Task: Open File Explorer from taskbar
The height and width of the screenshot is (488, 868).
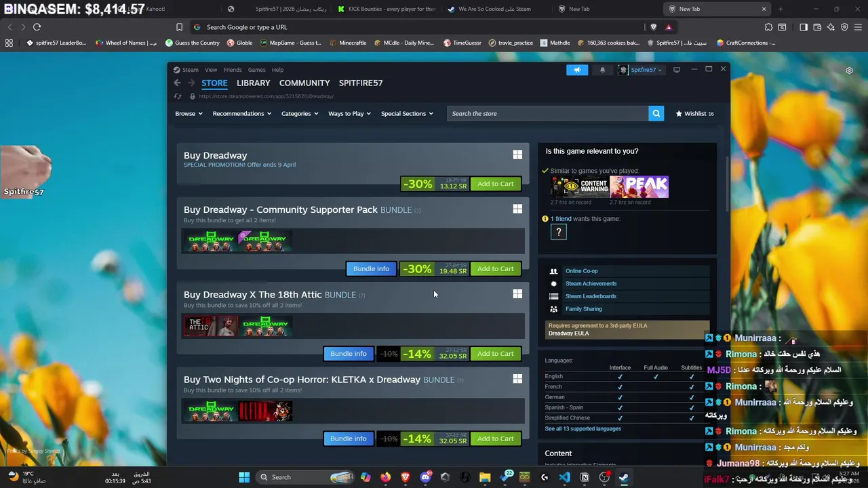Action: (x=485, y=477)
